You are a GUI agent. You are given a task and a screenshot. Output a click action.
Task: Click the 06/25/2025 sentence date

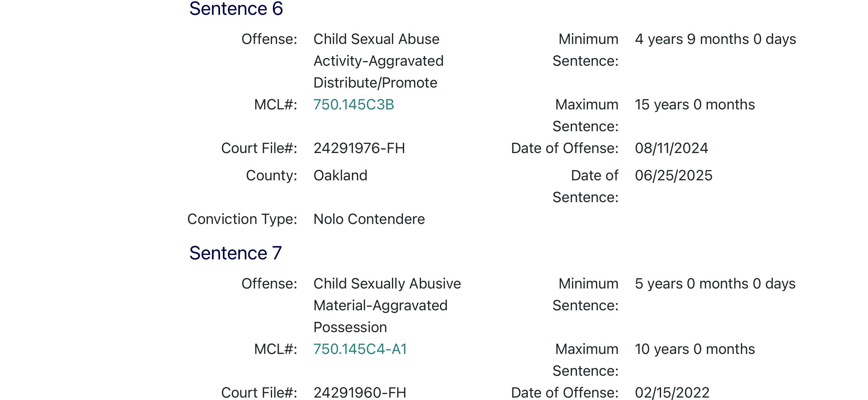coord(673,175)
